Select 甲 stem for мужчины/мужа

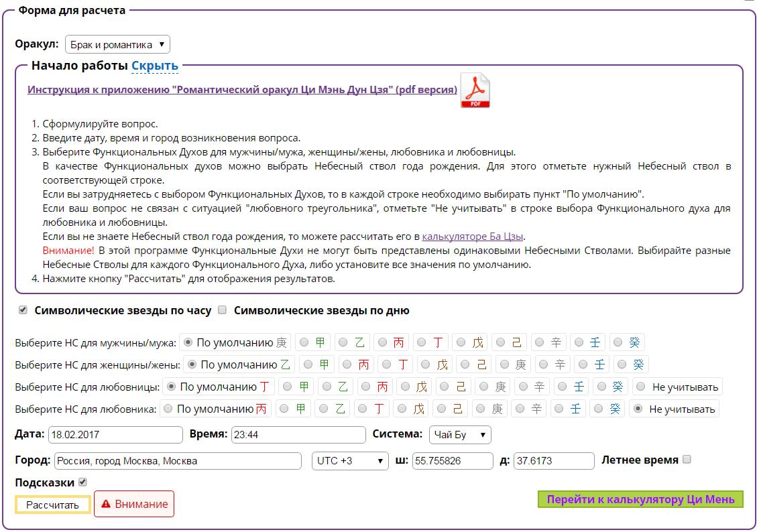click(x=304, y=342)
